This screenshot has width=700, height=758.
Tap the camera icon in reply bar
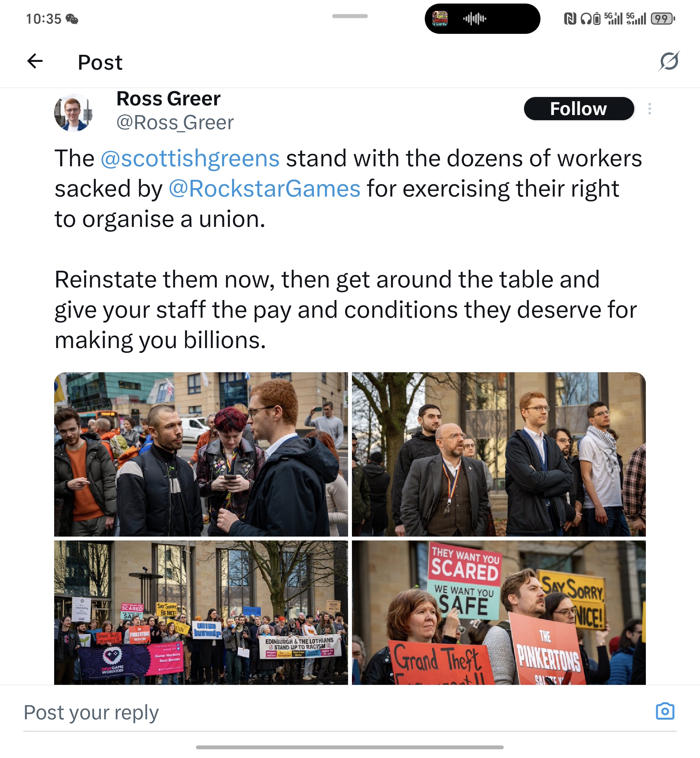pos(665,711)
